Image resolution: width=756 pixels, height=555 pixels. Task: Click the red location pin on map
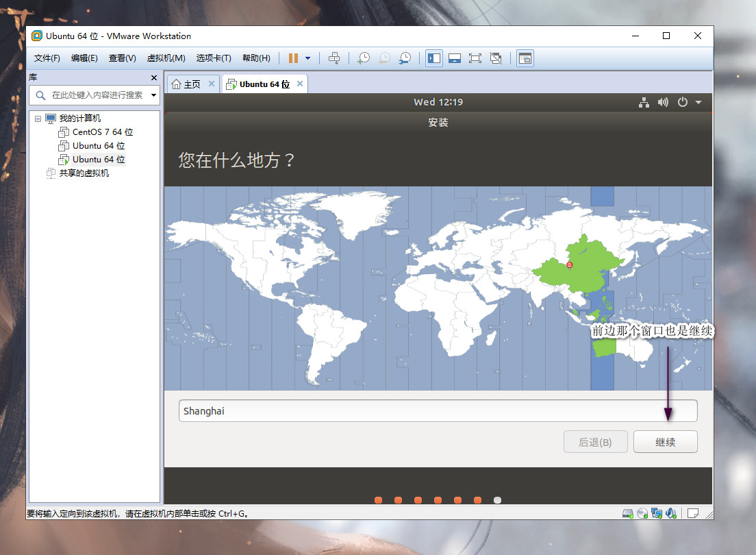tap(570, 265)
